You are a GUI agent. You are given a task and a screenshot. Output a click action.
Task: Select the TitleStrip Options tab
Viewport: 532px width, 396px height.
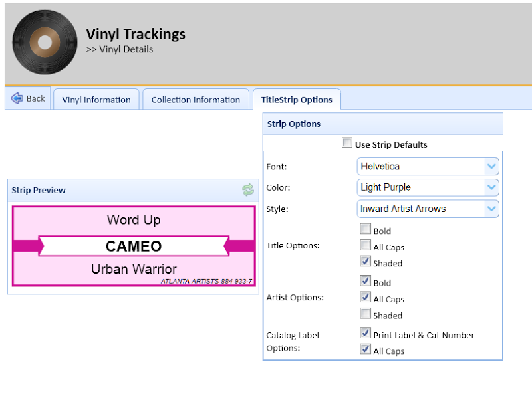coord(297,100)
